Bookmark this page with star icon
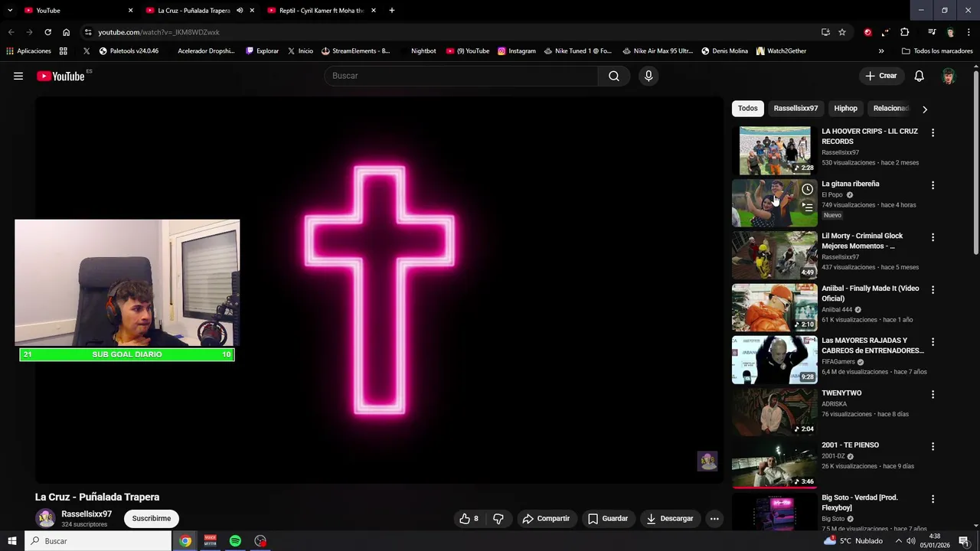980x551 pixels. coord(842,32)
